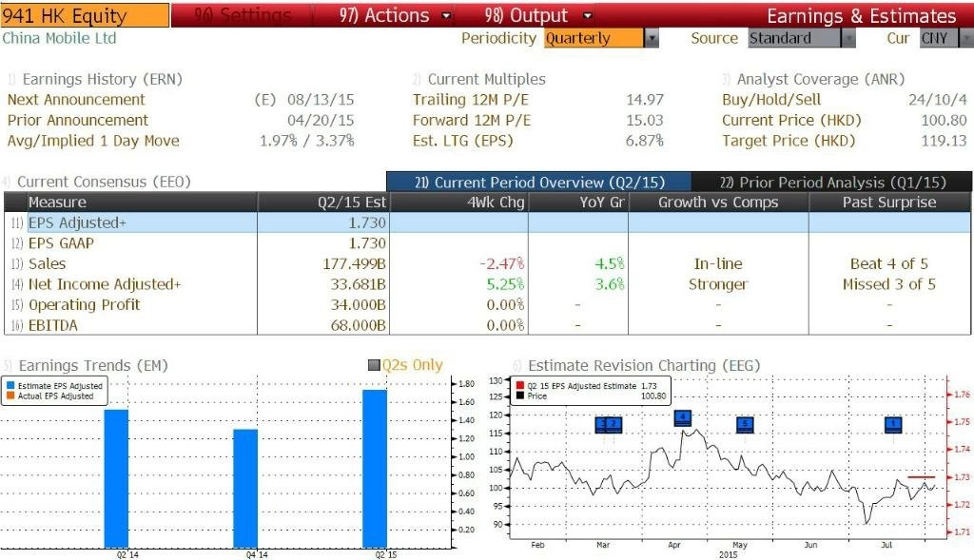This screenshot has height=560, width=974.
Task: Click Net Income estimate value 33.681B
Action: pyautogui.click(x=358, y=284)
